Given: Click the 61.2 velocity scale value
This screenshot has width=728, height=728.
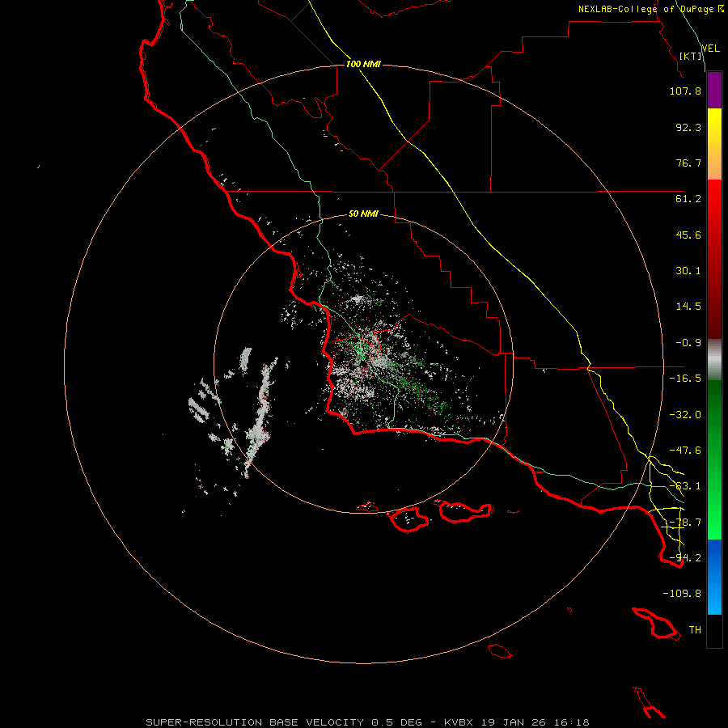Looking at the screenshot, I should click(688, 199).
